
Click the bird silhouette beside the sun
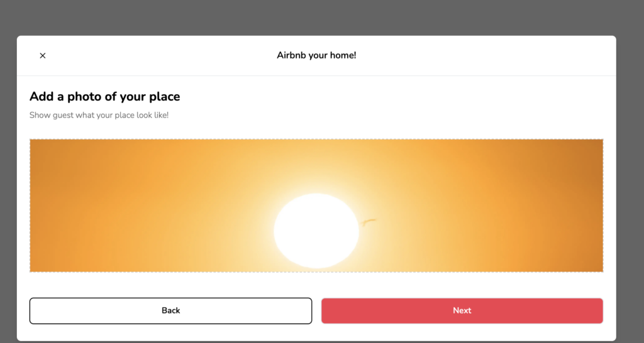point(369,222)
